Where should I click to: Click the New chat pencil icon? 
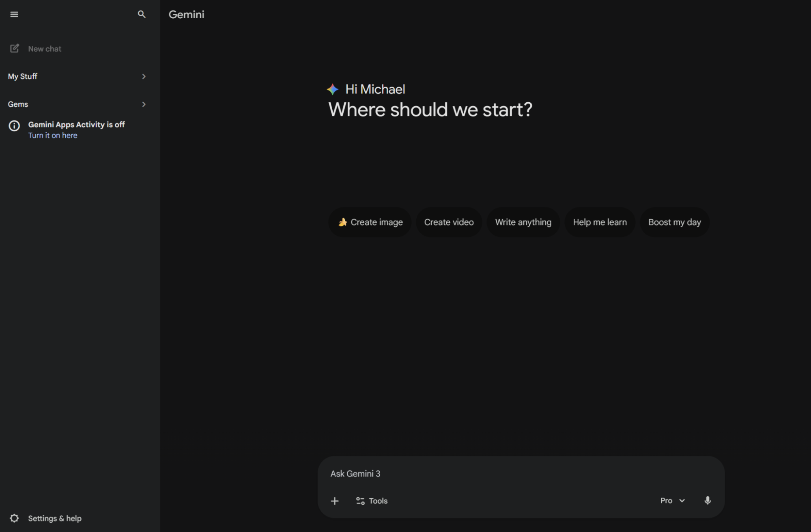click(15, 49)
